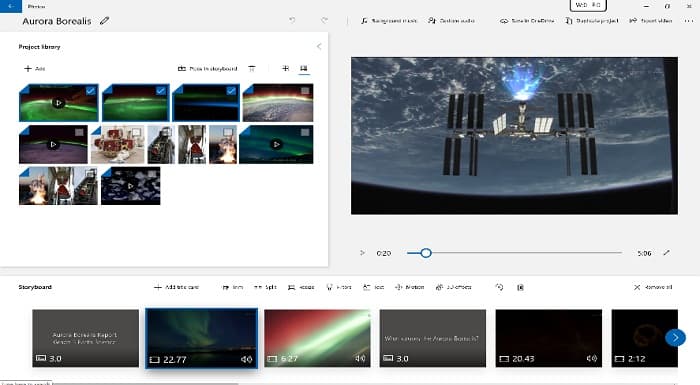
Task: Check the red spacecraft hangar photo
Action: point(136,132)
